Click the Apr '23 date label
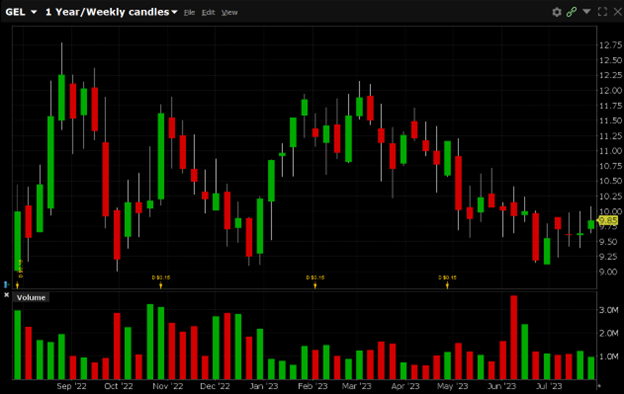The height and width of the screenshot is (394, 624). (405, 386)
